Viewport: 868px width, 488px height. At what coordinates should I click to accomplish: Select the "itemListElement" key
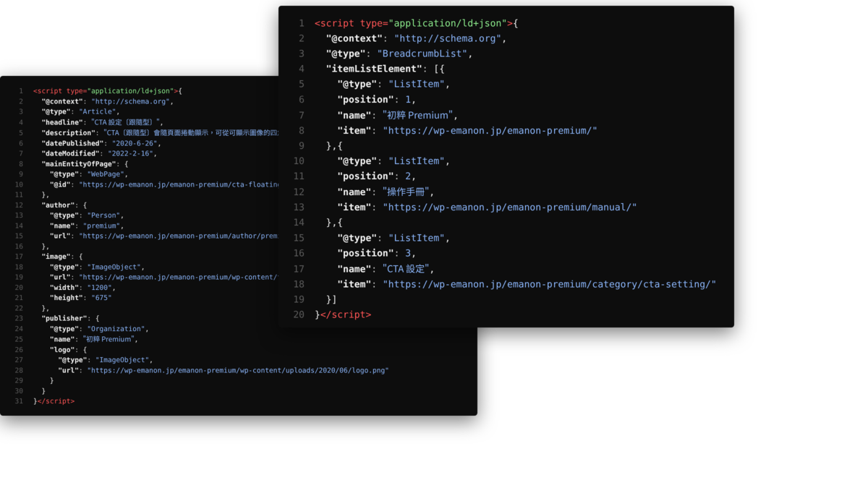pos(374,69)
